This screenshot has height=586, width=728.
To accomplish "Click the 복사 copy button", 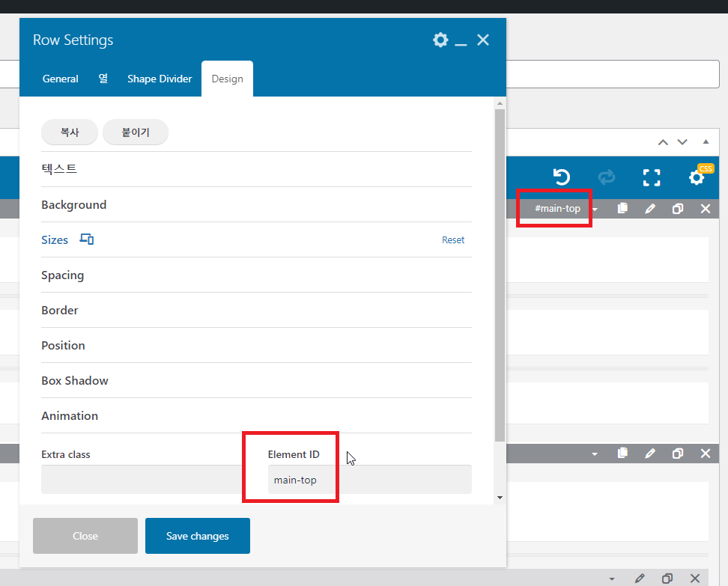I will click(x=70, y=132).
